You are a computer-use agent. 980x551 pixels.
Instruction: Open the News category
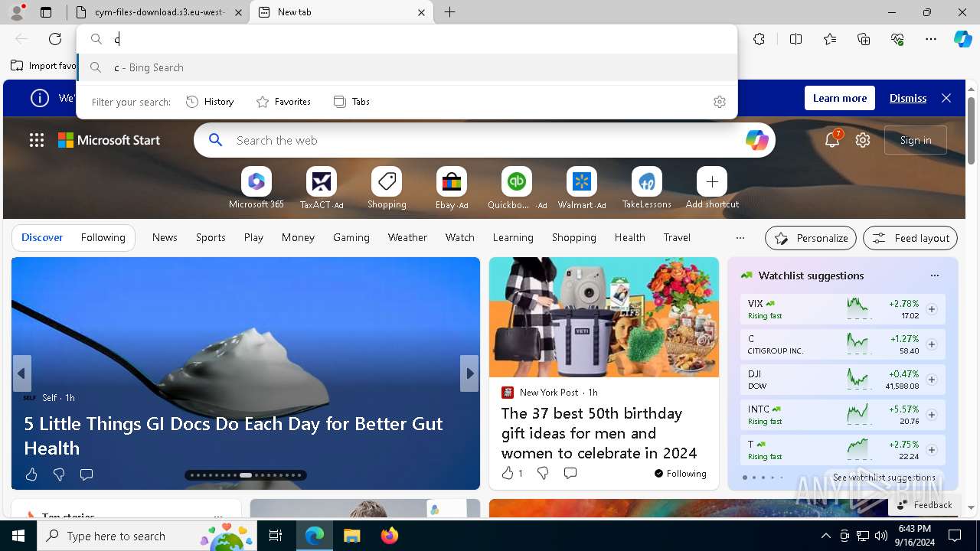pyautogui.click(x=165, y=237)
